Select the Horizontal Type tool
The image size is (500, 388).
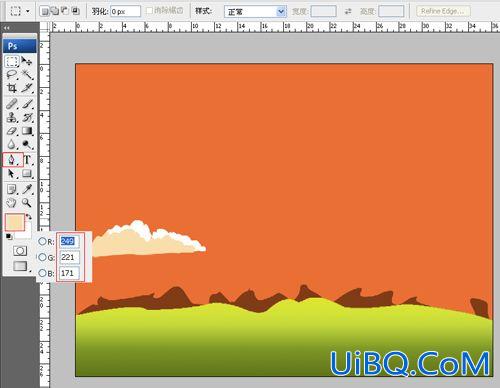click(x=27, y=160)
